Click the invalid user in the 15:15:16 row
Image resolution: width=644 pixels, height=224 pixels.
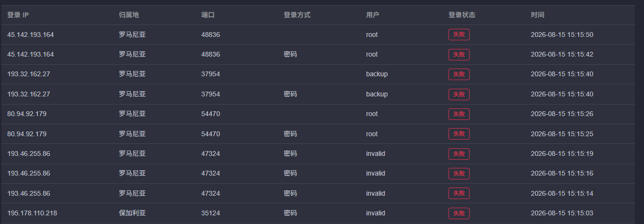click(376, 173)
